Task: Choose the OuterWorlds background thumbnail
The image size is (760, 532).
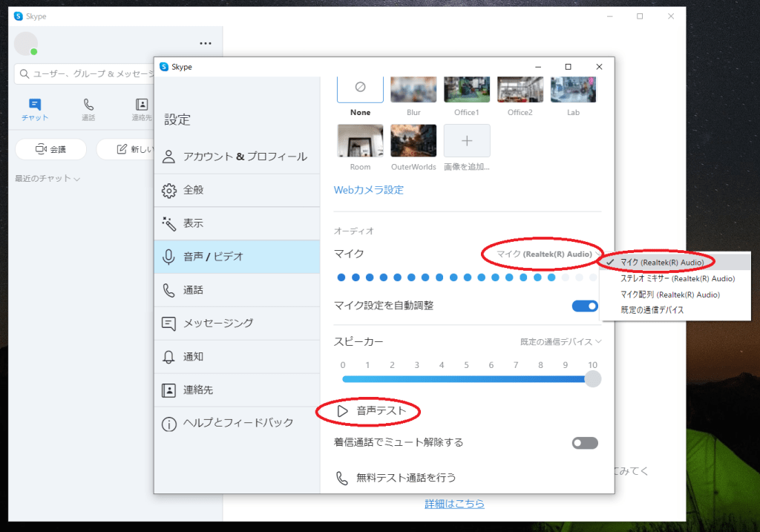Action: [x=413, y=140]
